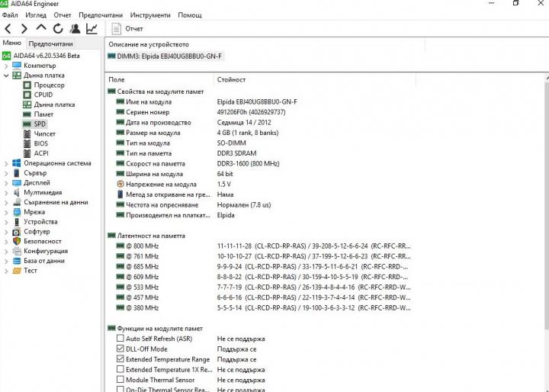Click the vertical scrollbar of the details list

tap(547, 205)
